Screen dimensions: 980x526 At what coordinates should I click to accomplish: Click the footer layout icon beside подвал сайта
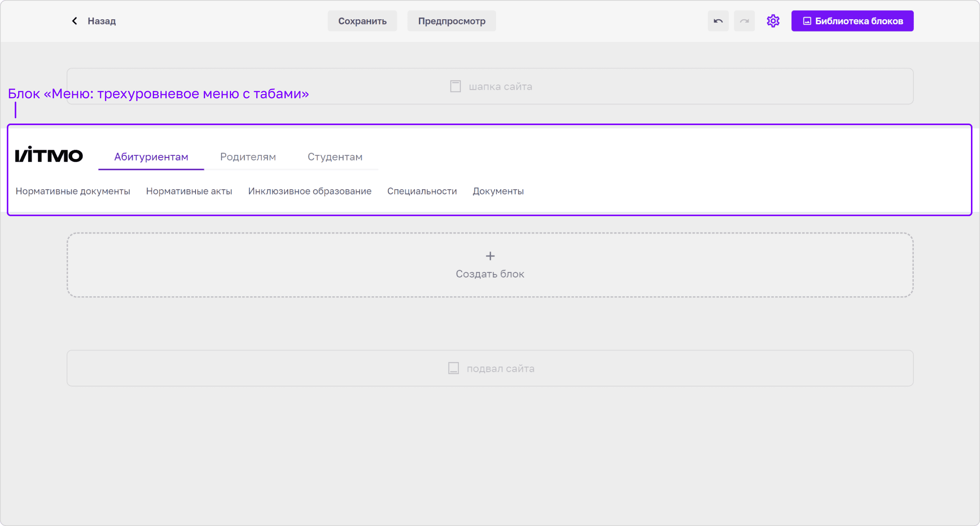point(453,368)
